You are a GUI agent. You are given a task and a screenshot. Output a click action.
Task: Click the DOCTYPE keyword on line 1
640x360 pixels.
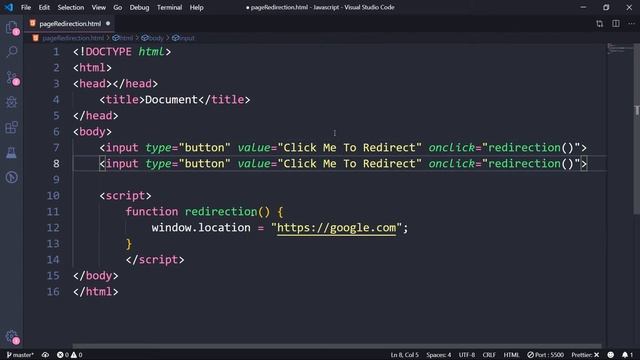click(x=109, y=52)
